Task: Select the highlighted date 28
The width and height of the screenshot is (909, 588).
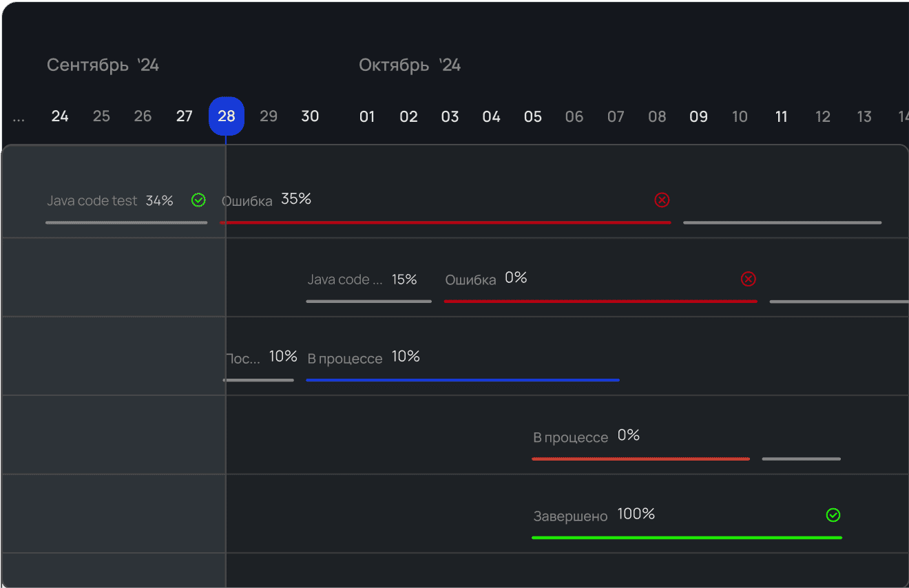Action: [x=227, y=116]
